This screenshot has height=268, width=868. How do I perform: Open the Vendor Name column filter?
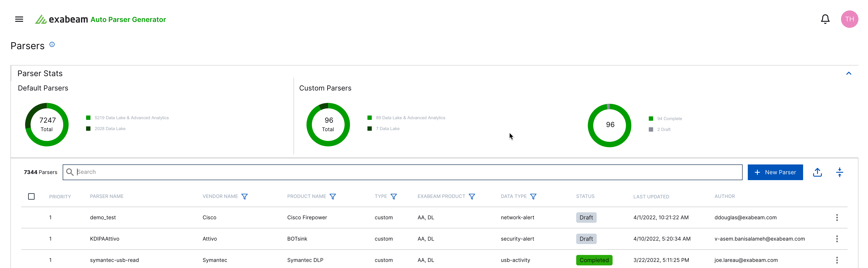click(x=245, y=197)
